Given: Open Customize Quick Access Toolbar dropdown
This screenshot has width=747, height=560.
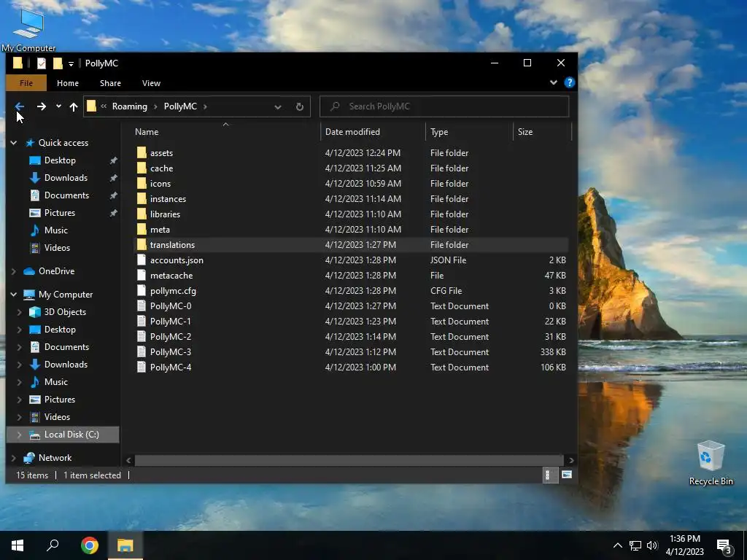Looking at the screenshot, I should 71,63.
